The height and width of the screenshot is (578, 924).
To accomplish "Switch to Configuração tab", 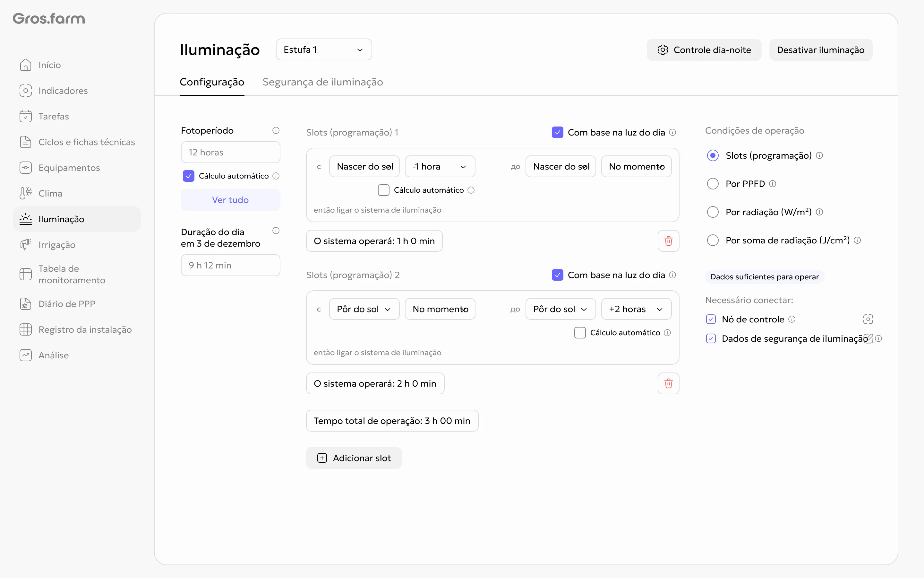I will click(x=212, y=82).
